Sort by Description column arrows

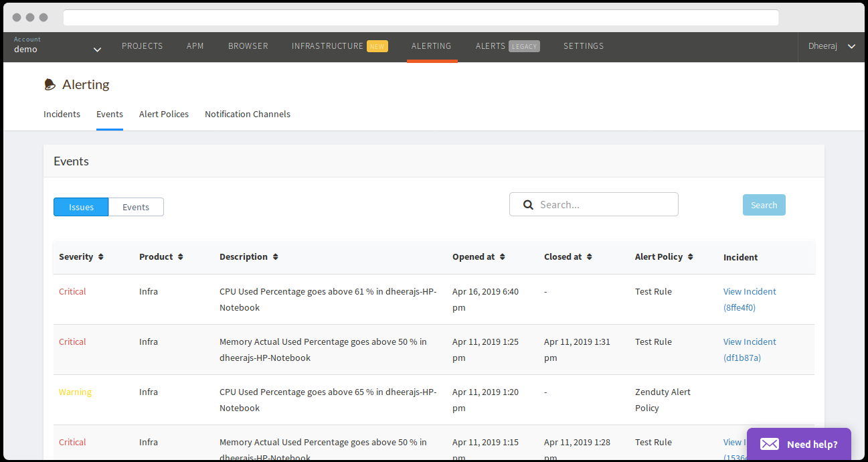[x=275, y=257]
